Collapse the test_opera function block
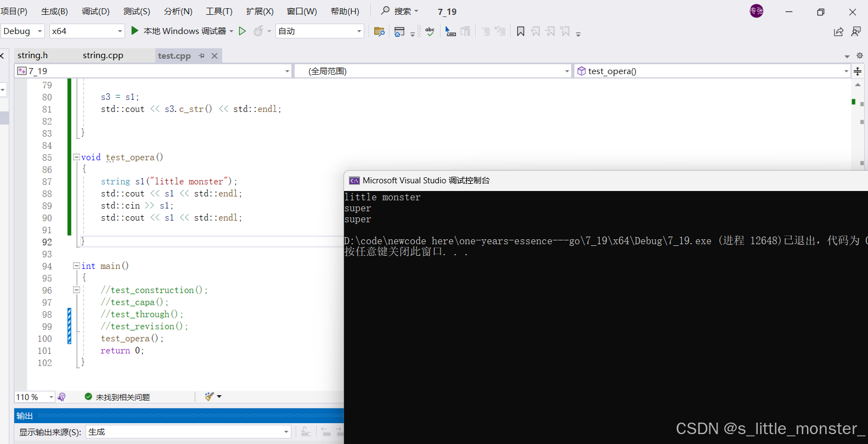 (x=77, y=157)
